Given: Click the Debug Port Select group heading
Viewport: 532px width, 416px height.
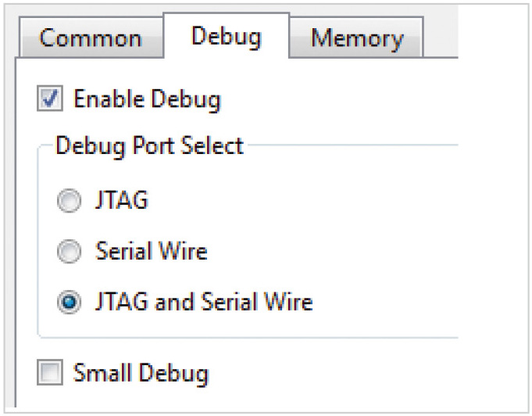Looking at the screenshot, I should (150, 146).
